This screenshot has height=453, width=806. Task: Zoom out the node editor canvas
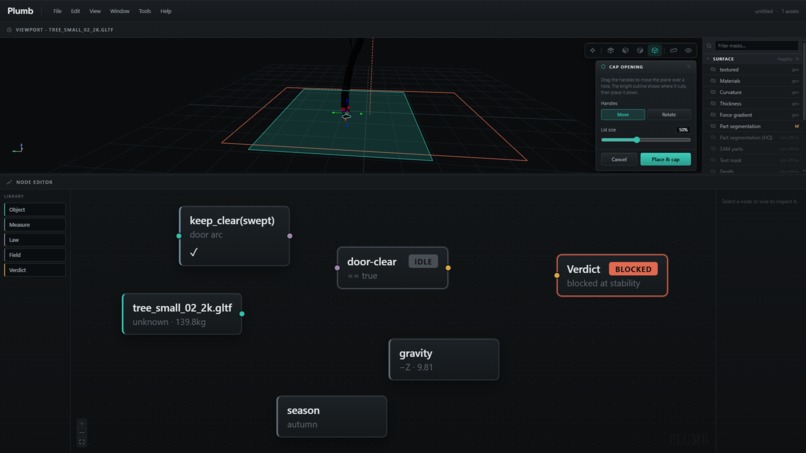point(82,432)
